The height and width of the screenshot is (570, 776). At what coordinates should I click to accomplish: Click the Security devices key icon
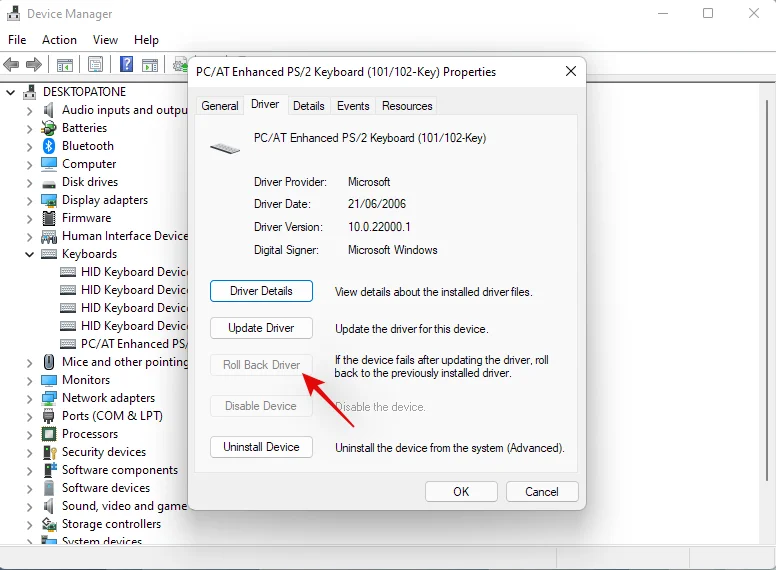[49, 452]
